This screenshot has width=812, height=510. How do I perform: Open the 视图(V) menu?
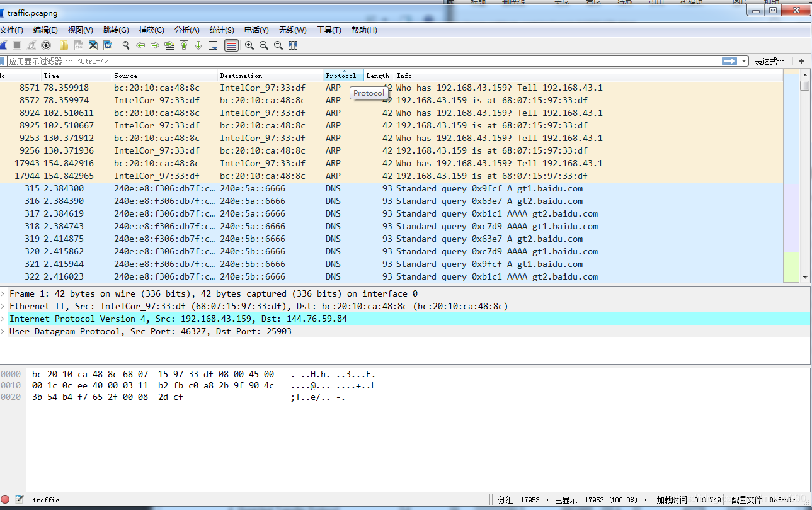point(81,30)
